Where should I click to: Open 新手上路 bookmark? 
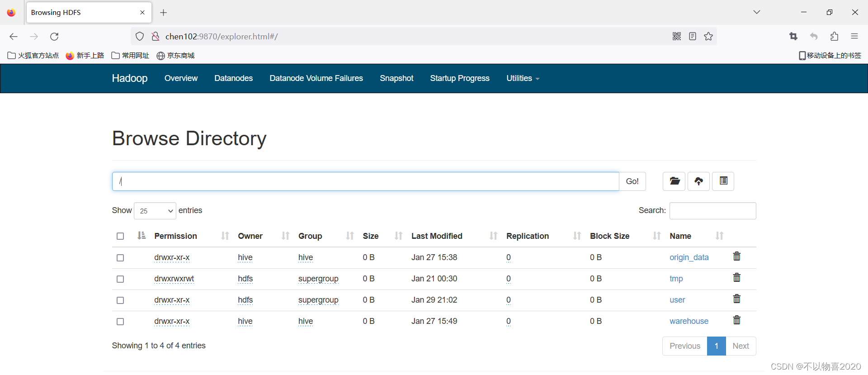[x=85, y=56]
